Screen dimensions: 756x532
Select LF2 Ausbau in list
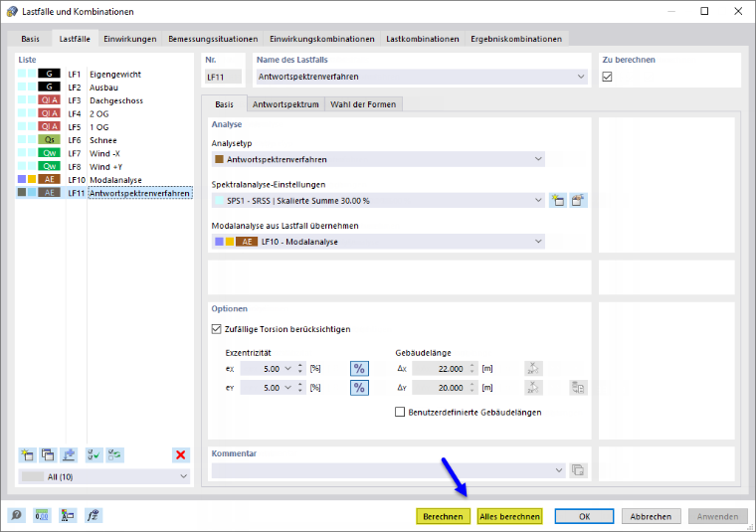point(104,88)
